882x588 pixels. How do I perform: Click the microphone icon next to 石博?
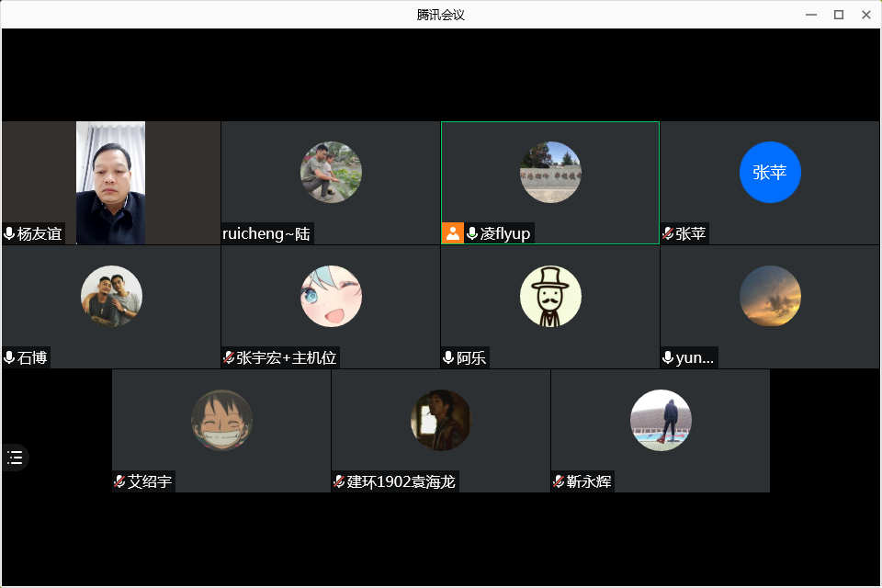tap(9, 357)
